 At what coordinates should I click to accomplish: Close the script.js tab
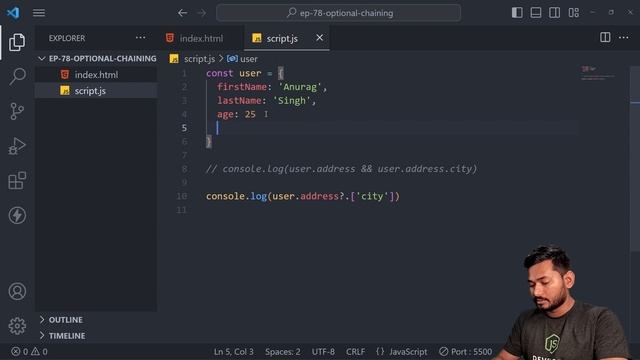[x=319, y=38]
